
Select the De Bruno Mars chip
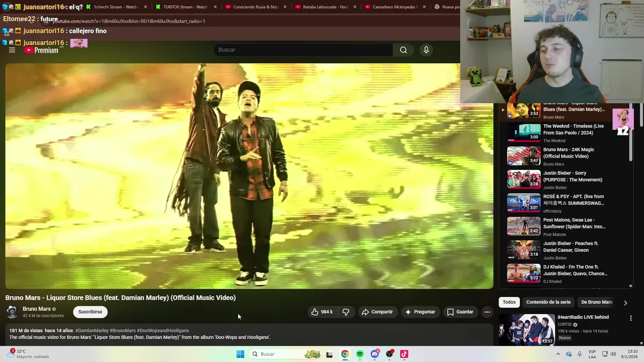597,302
